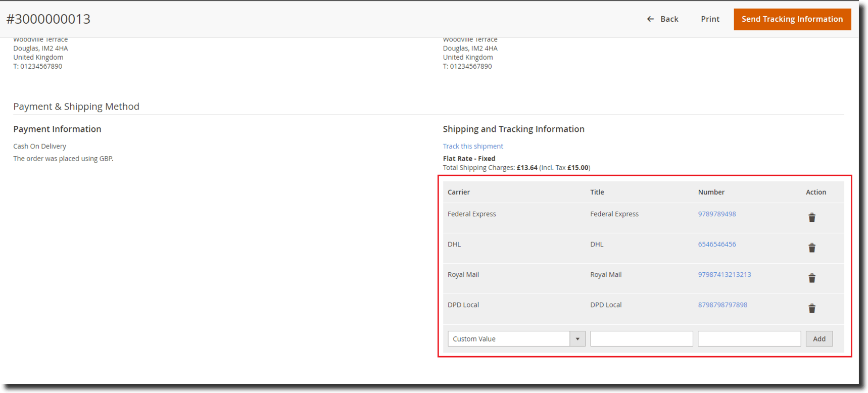Open Royal Mail number 97987413213213
The width and height of the screenshot is (868, 393).
724,275
